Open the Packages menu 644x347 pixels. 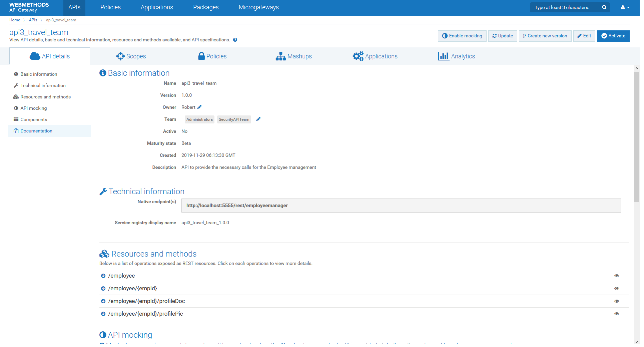coord(205,7)
